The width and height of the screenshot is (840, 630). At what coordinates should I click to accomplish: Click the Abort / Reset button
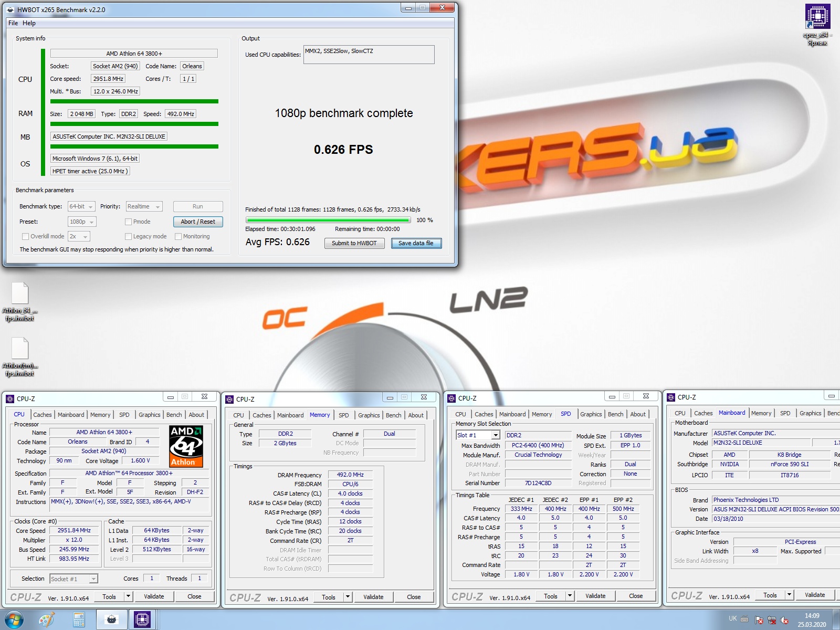tap(198, 222)
